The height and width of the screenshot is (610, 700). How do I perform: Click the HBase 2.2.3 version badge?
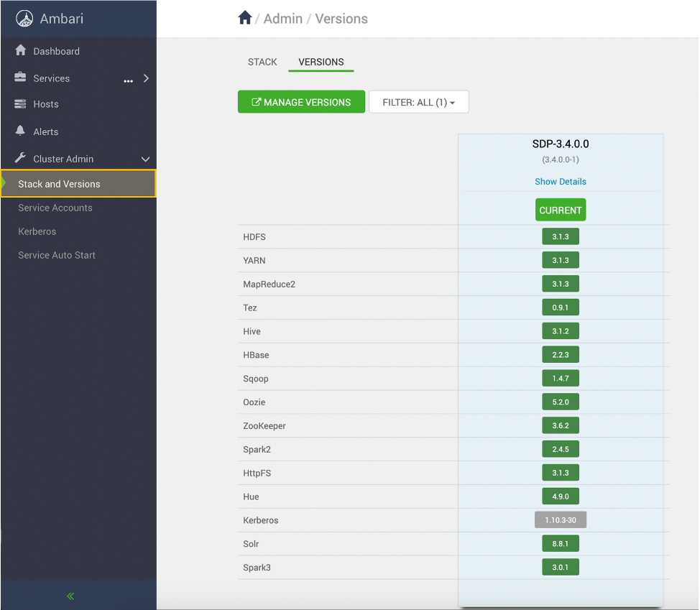pyautogui.click(x=561, y=355)
